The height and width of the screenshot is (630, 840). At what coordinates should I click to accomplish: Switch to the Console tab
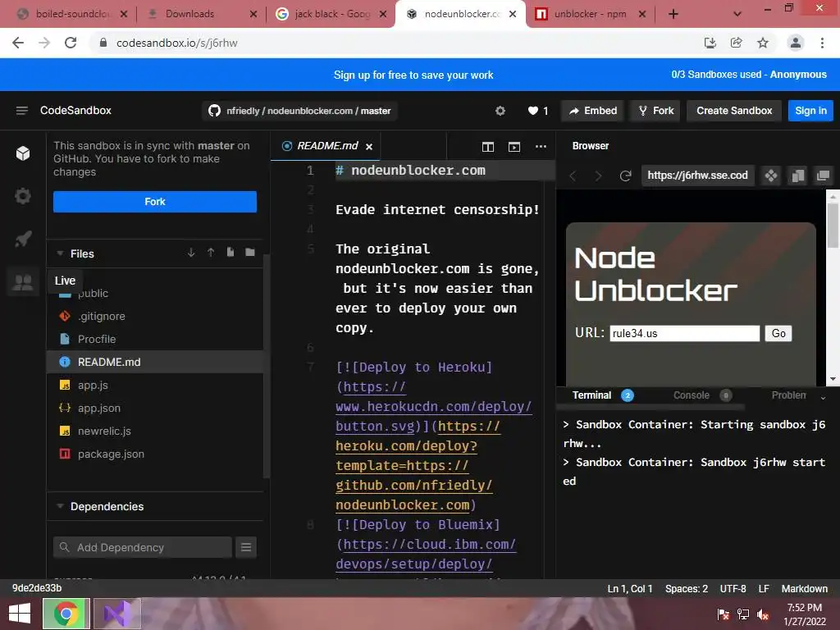[x=691, y=395]
